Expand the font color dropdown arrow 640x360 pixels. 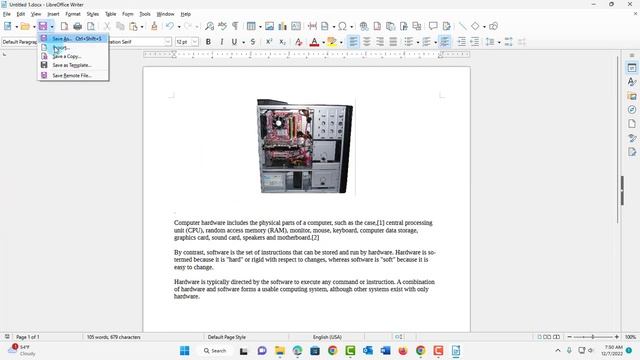pyautogui.click(x=323, y=42)
